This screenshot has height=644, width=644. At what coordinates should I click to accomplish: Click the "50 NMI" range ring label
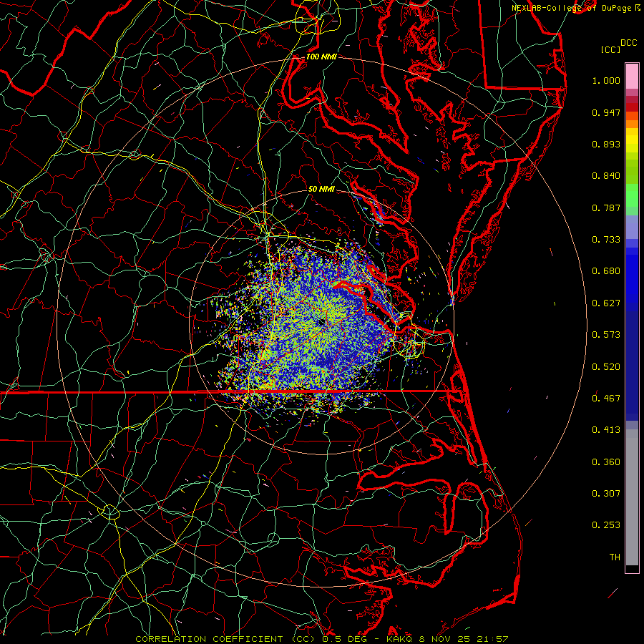(x=321, y=189)
